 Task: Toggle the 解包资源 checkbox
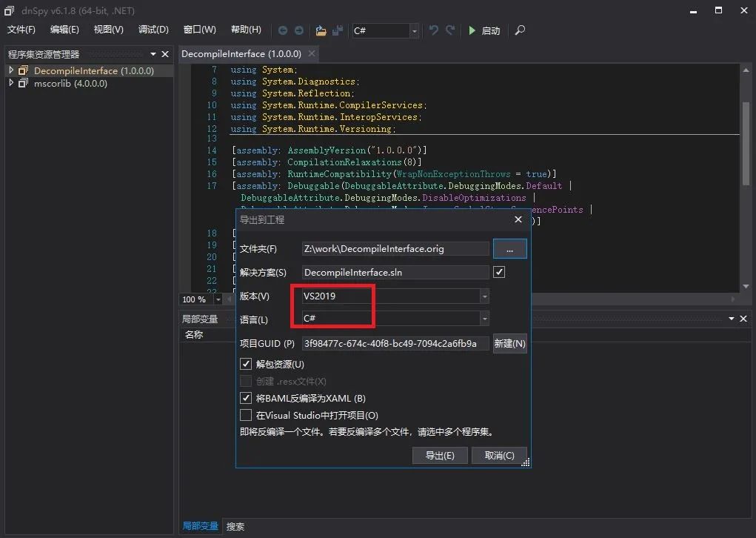pyautogui.click(x=246, y=364)
